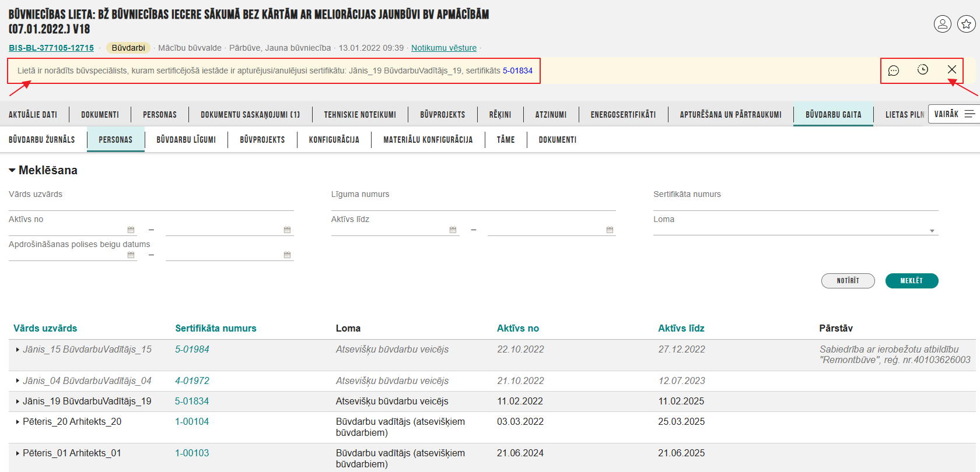Select the Atzinumi tab
The width and height of the screenshot is (980, 472).
point(551,115)
